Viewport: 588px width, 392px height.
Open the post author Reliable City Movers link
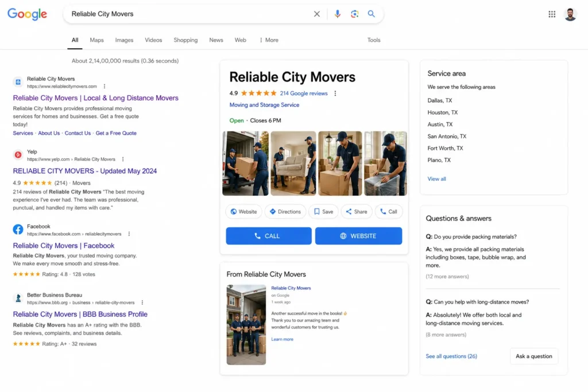(x=291, y=288)
